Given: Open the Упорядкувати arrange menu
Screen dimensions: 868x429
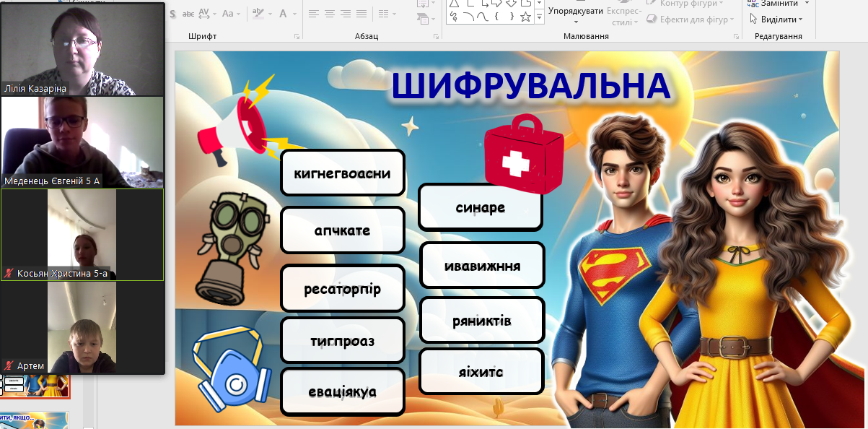Looking at the screenshot, I should 575,11.
